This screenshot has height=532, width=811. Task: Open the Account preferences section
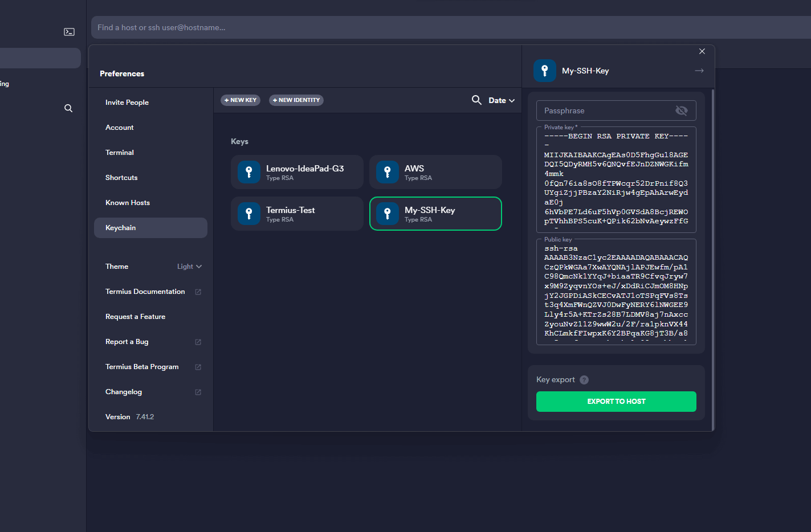pyautogui.click(x=120, y=127)
